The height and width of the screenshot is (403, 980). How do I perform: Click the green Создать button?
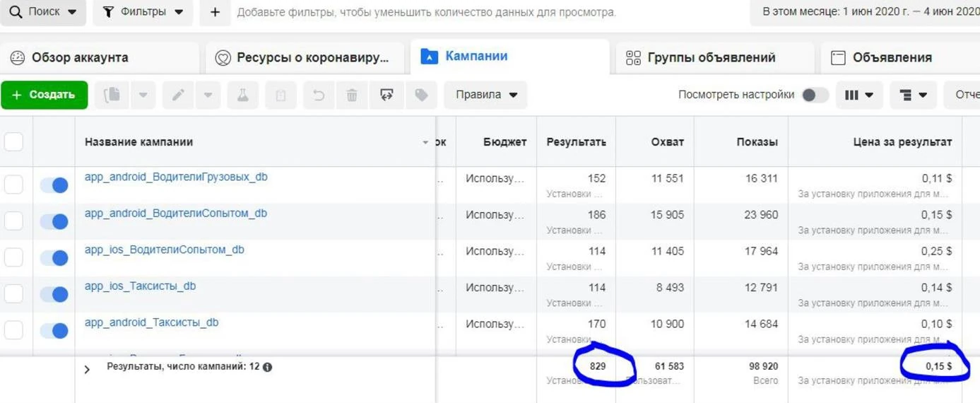(x=44, y=95)
